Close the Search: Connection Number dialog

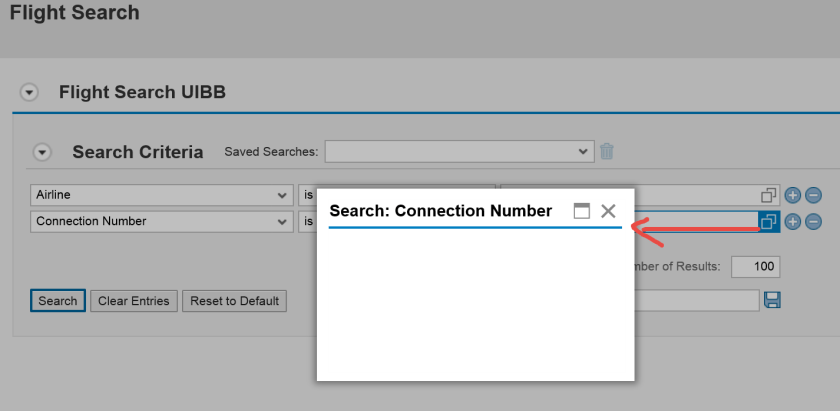coord(608,211)
